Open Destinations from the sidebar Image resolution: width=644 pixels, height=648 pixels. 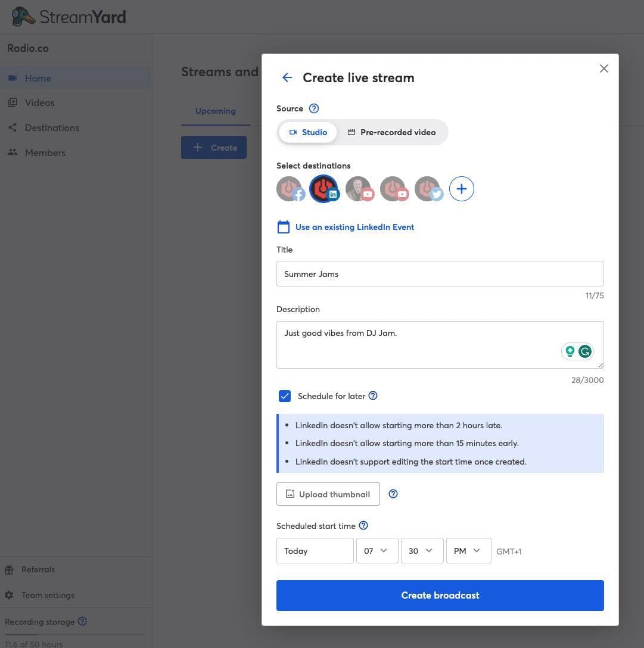pyautogui.click(x=52, y=127)
